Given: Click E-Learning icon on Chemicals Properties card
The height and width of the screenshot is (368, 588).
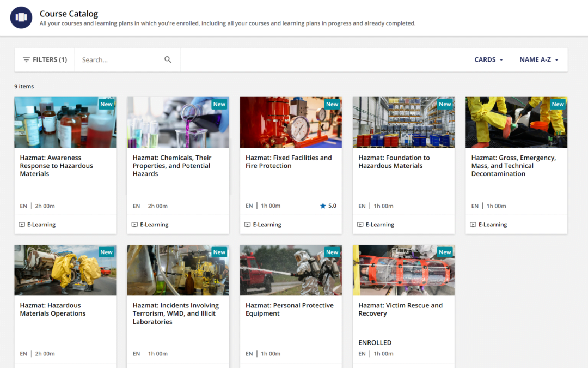Looking at the screenshot, I should pos(134,225).
